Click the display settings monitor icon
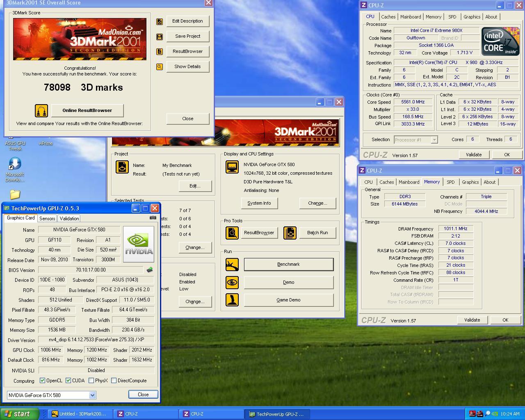The height and width of the screenshot is (420, 525). tap(232, 167)
